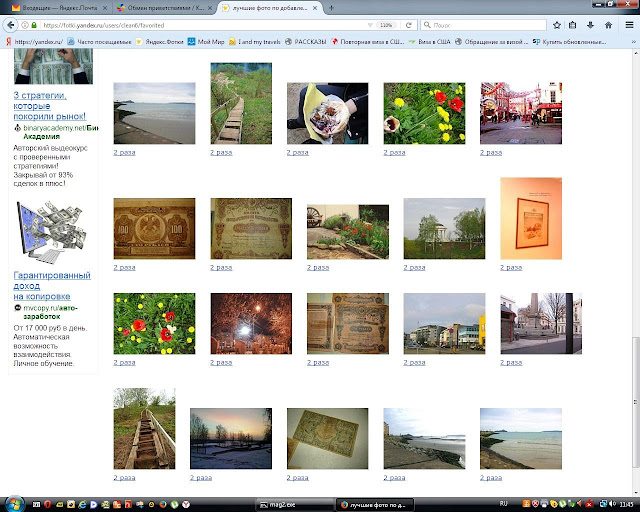Open the РАССКАЗЫ bookmark
Viewport: 640px width, 512px height.
[x=305, y=42]
